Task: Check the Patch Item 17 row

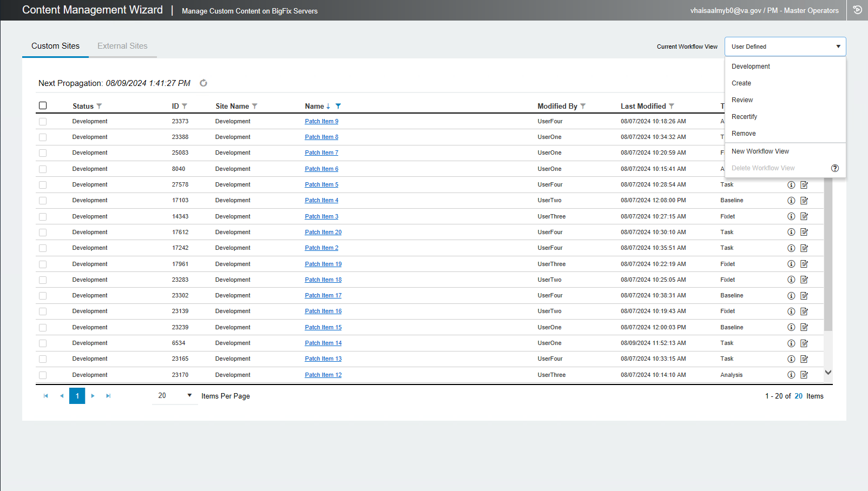Action: [x=43, y=296]
